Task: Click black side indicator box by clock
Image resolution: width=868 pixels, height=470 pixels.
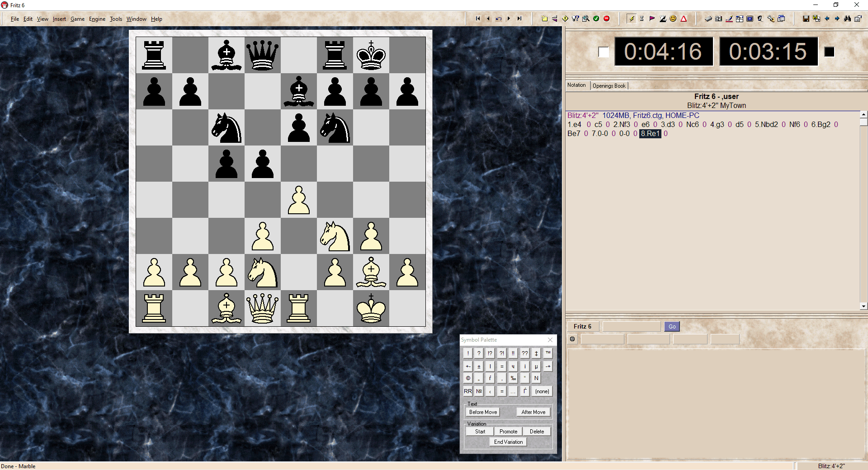Action: [x=829, y=52]
